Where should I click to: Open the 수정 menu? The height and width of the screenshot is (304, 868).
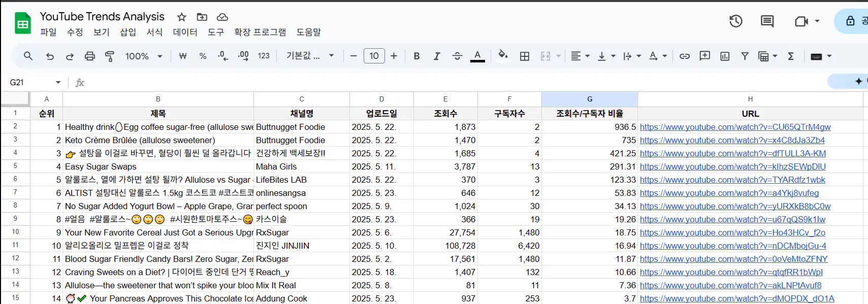click(75, 32)
